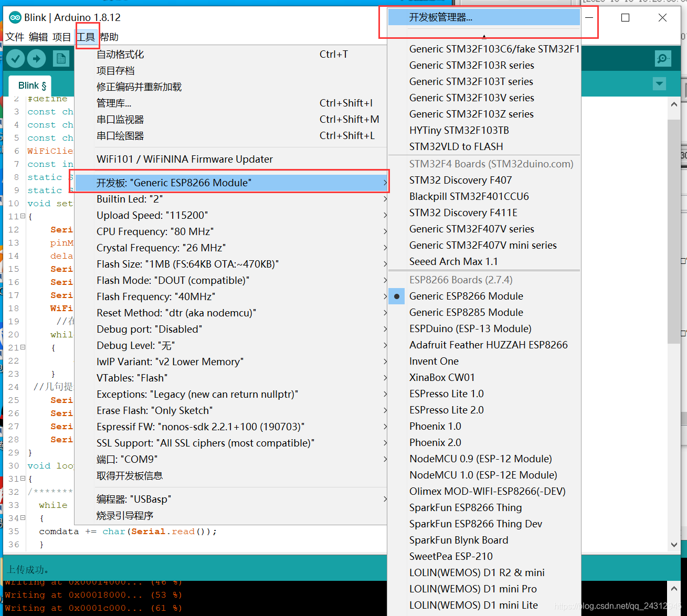Image resolution: width=687 pixels, height=616 pixels.
Task: Expand the lwIP Variant submenu
Action: point(231,362)
